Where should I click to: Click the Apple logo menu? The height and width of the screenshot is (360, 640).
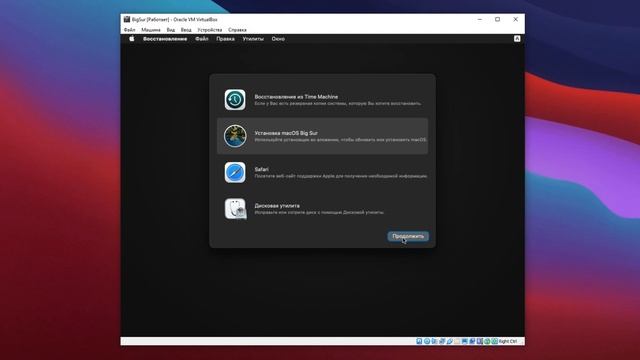point(131,39)
